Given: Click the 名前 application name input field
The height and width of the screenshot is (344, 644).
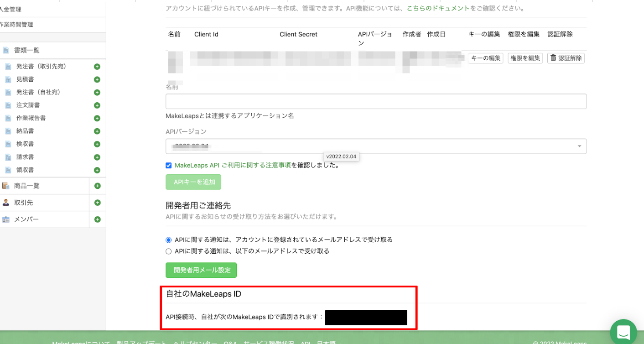Looking at the screenshot, I should tap(376, 101).
